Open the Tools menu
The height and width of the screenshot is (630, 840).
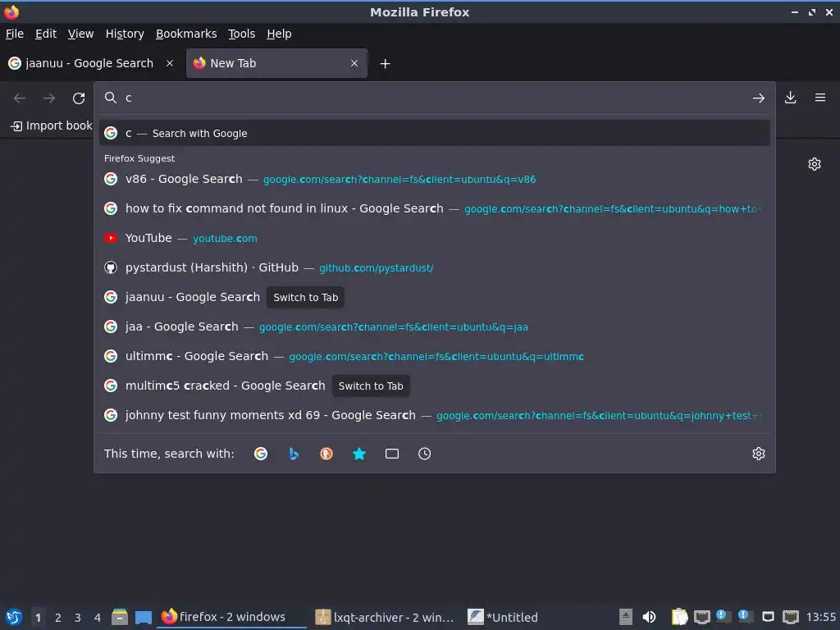point(242,34)
